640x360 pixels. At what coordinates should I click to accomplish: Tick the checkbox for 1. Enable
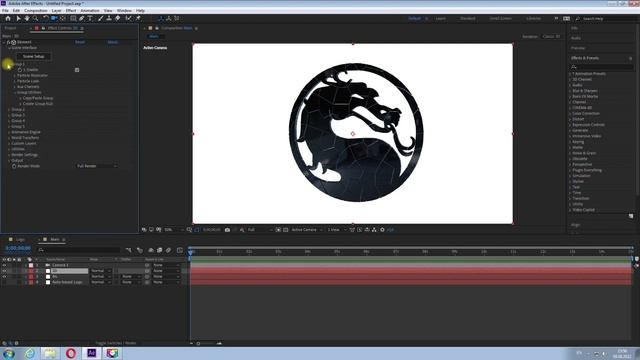point(77,70)
